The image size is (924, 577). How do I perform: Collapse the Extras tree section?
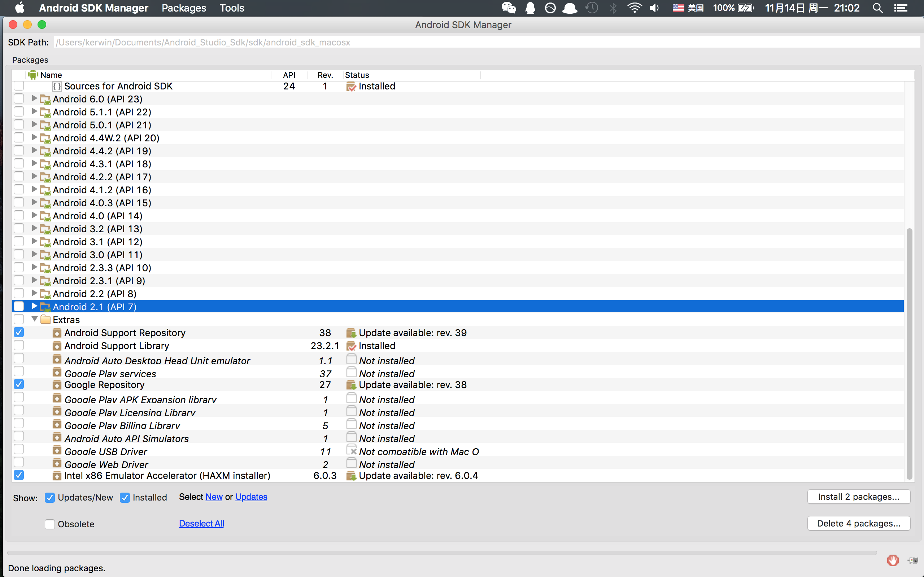34,319
